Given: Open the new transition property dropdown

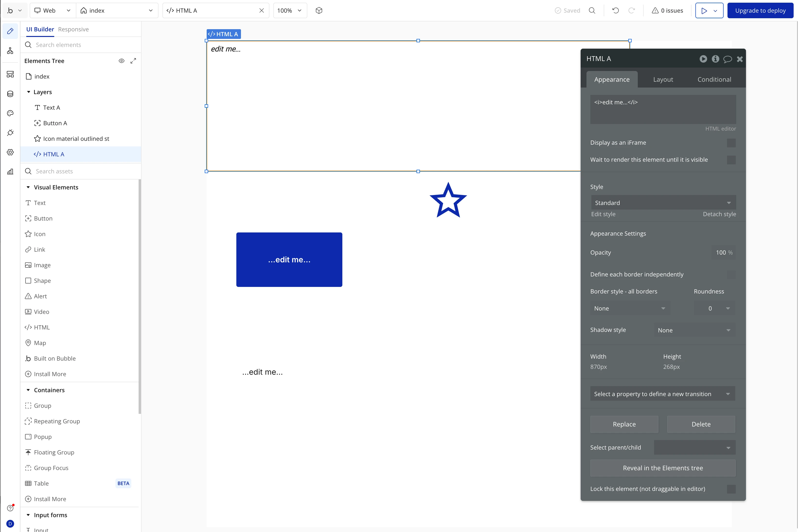Looking at the screenshot, I should tap(663, 394).
